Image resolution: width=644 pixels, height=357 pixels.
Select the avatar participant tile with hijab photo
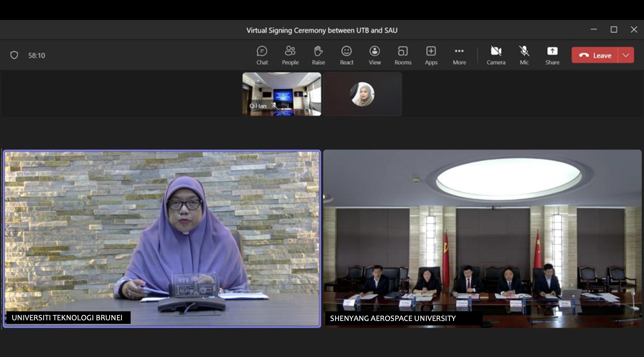(362, 94)
